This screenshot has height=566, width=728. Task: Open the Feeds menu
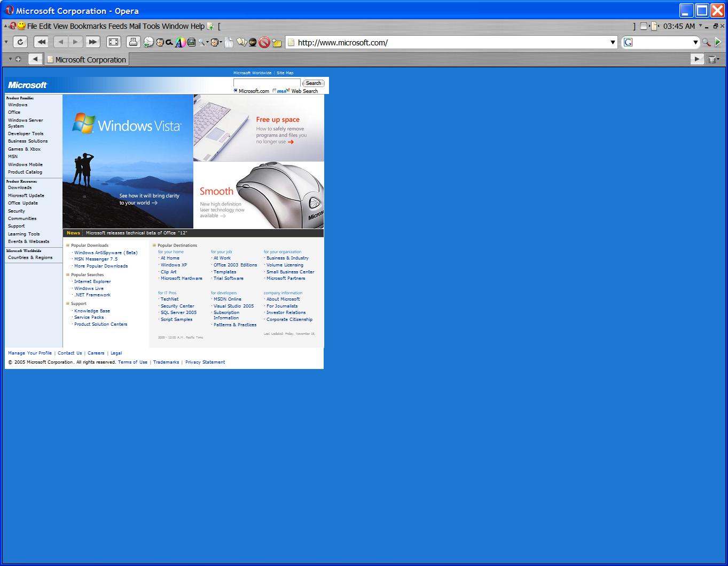click(x=118, y=26)
